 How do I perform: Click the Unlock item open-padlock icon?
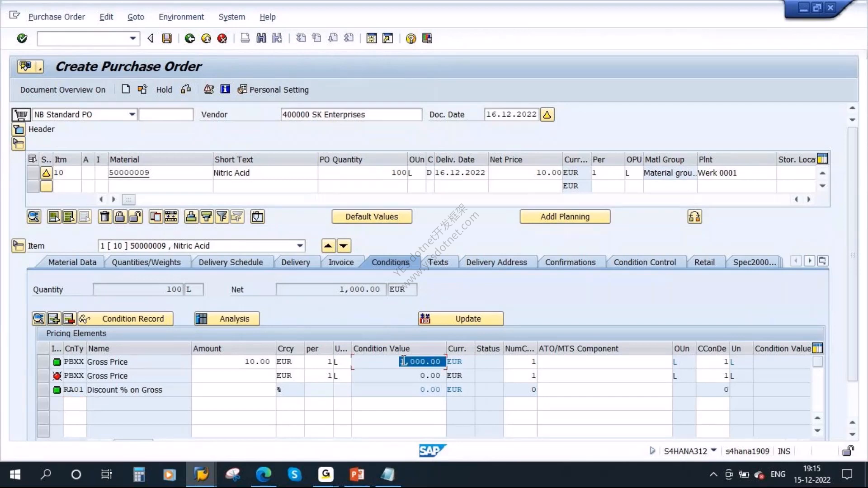click(x=135, y=217)
